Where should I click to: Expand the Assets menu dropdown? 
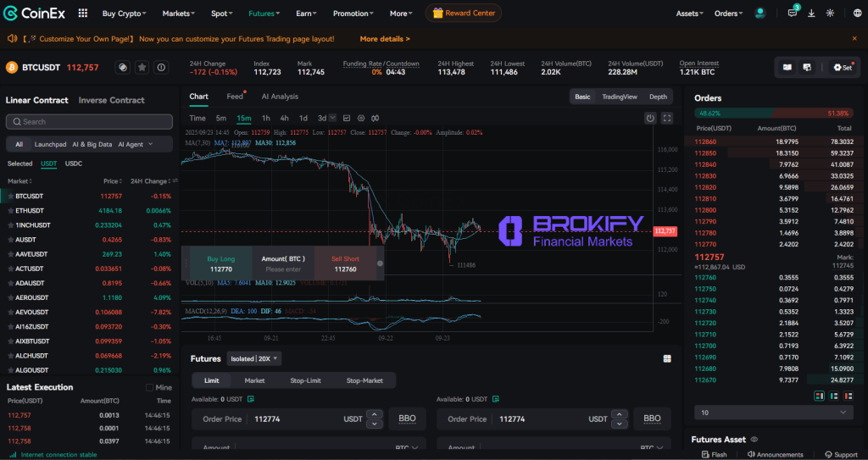click(x=690, y=14)
